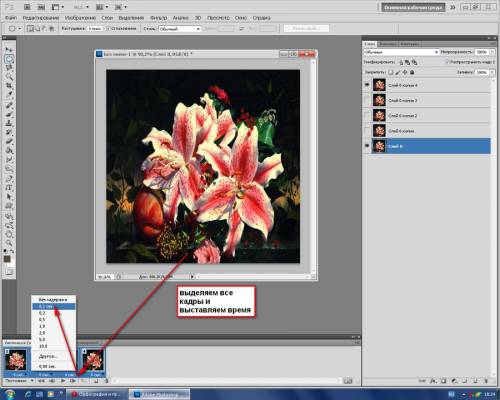Viewport: 500px width, 400px height.
Task: Open the Фильтр menu
Action: [x=158, y=18]
